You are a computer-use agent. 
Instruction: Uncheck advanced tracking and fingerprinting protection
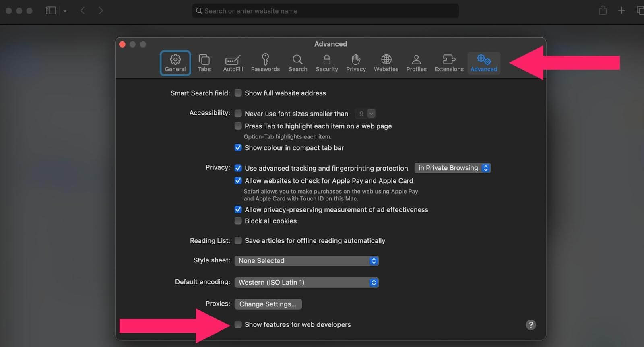[238, 168]
